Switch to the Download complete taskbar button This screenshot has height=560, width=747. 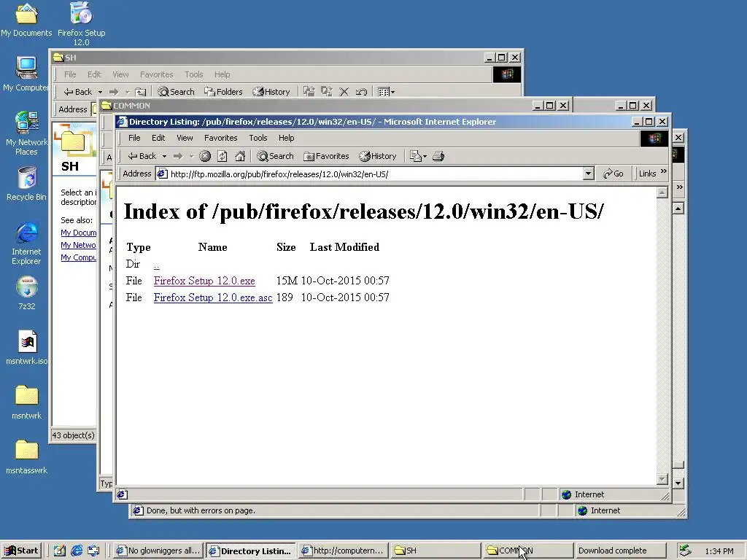pyautogui.click(x=620, y=551)
